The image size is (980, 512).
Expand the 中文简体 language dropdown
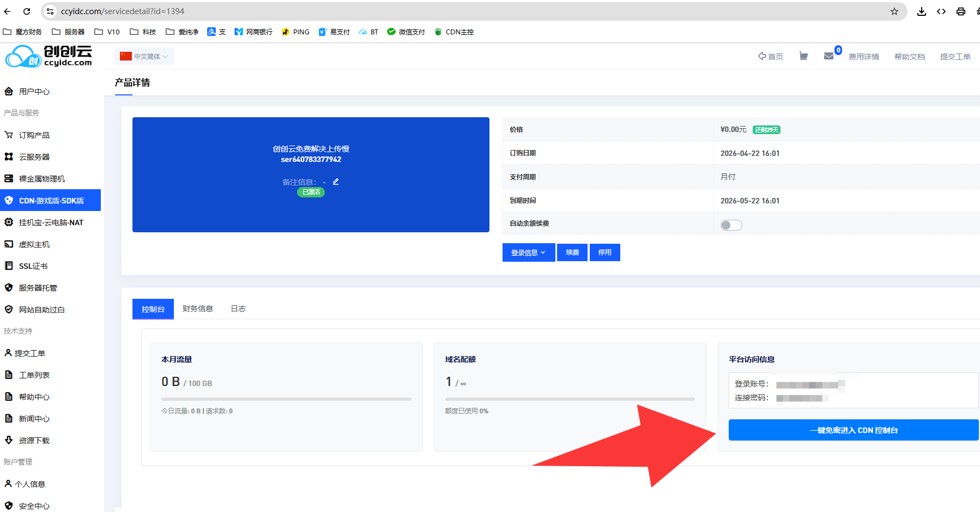point(145,57)
